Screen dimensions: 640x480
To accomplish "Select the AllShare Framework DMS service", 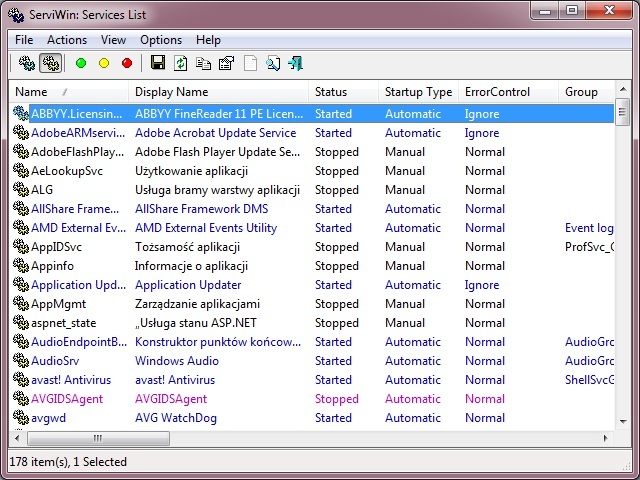I will [202, 209].
